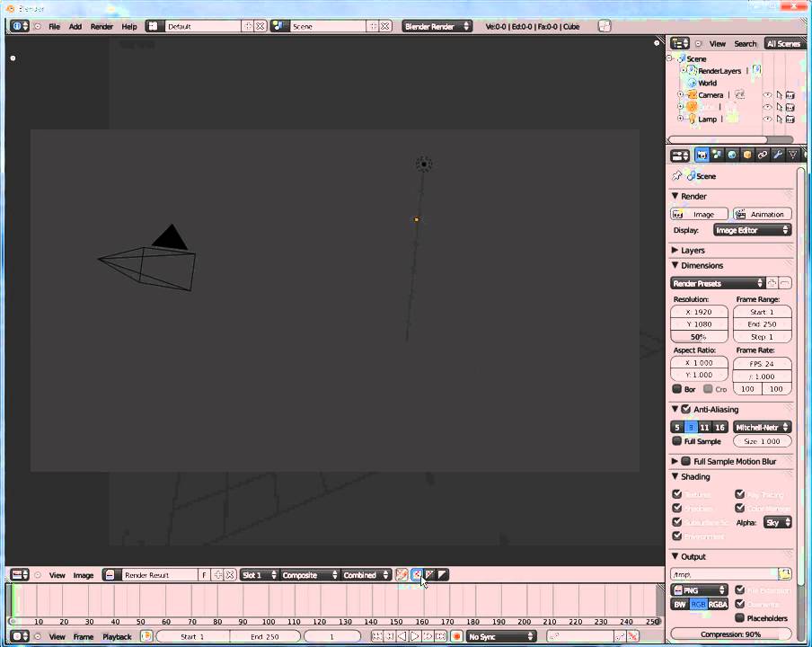This screenshot has height=647, width=812.
Task: Click the pin icon beside Scene
Action: 676,175
